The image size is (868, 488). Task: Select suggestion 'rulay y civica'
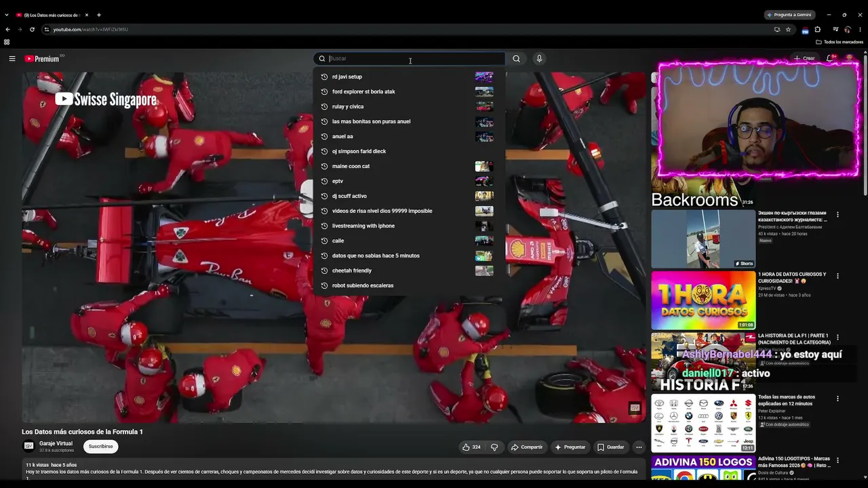(409, 106)
